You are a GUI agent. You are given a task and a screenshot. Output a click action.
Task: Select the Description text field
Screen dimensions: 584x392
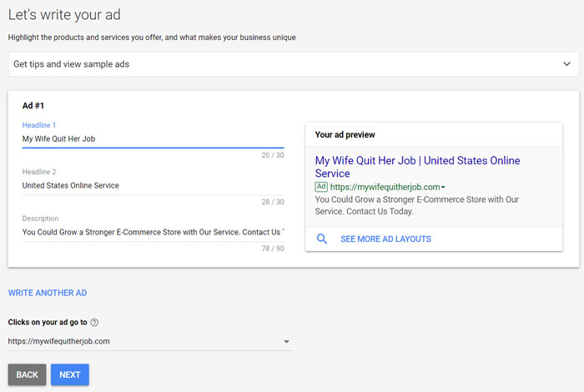pyautogui.click(x=153, y=231)
